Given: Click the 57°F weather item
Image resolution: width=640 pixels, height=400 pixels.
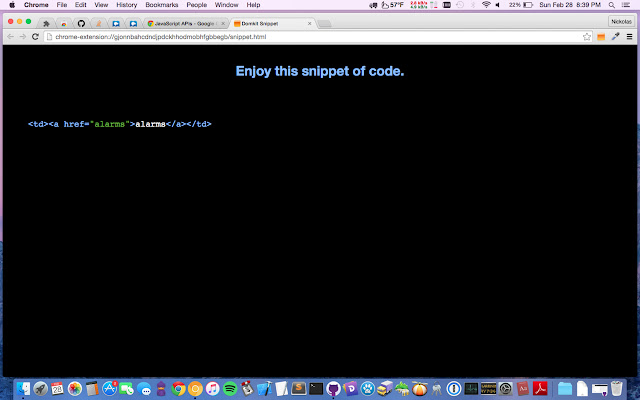Looking at the screenshot, I should coord(392,5).
